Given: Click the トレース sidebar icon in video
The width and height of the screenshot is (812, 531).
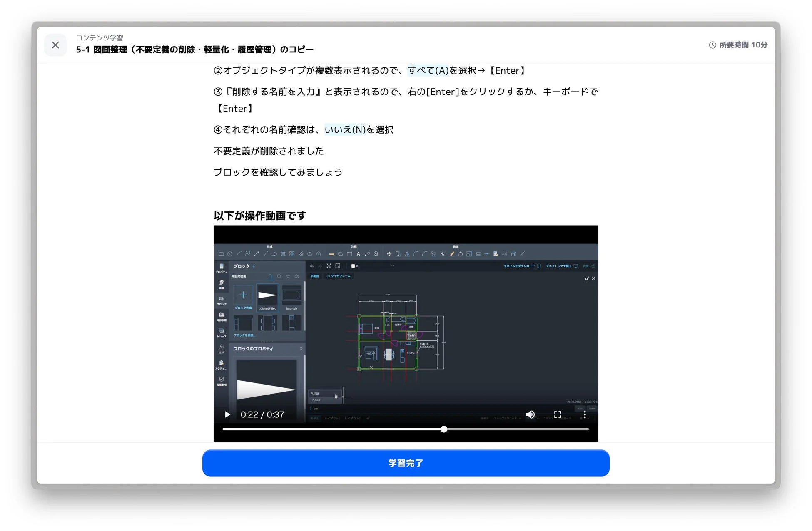Looking at the screenshot, I should [222, 333].
